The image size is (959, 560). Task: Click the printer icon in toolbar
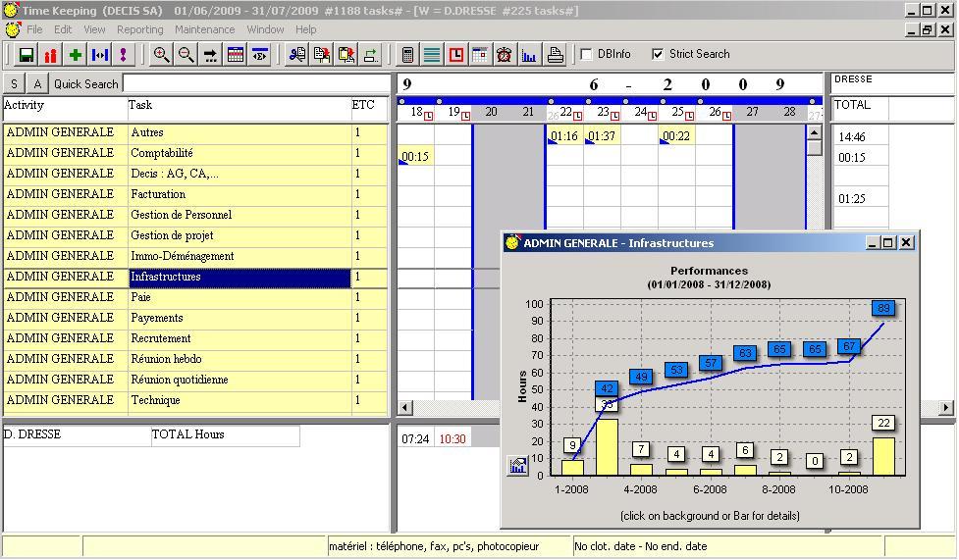pos(555,55)
